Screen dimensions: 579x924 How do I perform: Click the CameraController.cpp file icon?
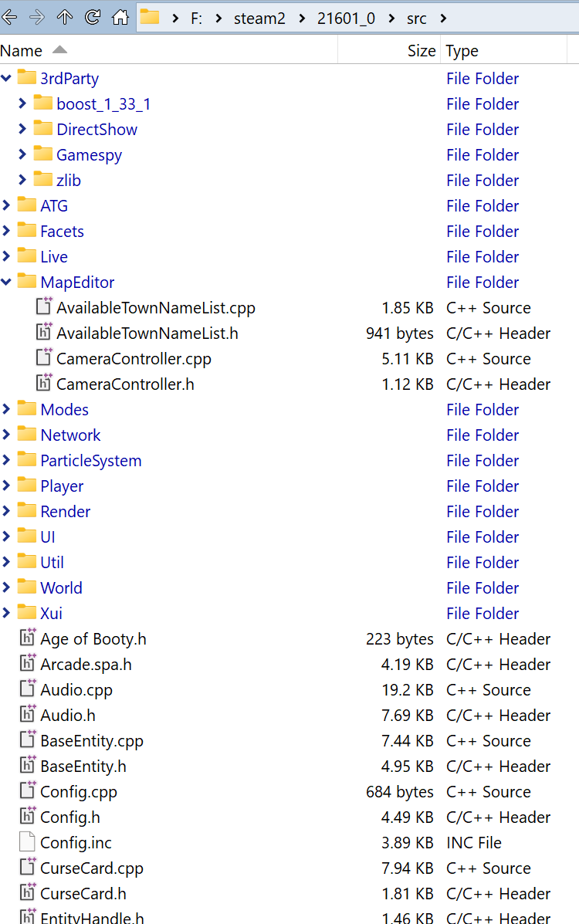click(44, 357)
